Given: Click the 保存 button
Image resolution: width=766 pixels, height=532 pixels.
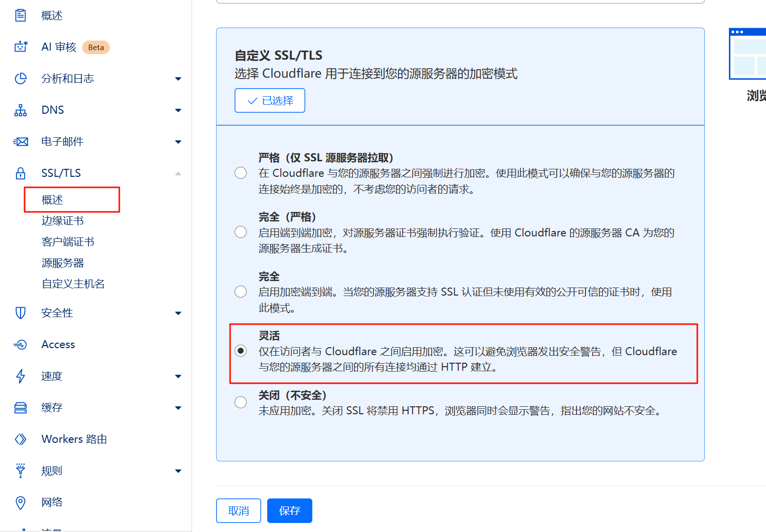Looking at the screenshot, I should pos(290,510).
